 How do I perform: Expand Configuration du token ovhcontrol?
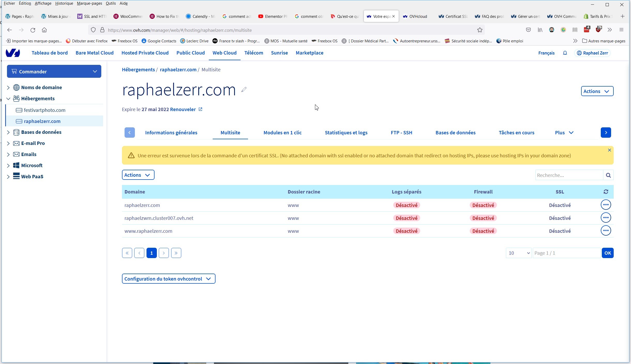168,279
